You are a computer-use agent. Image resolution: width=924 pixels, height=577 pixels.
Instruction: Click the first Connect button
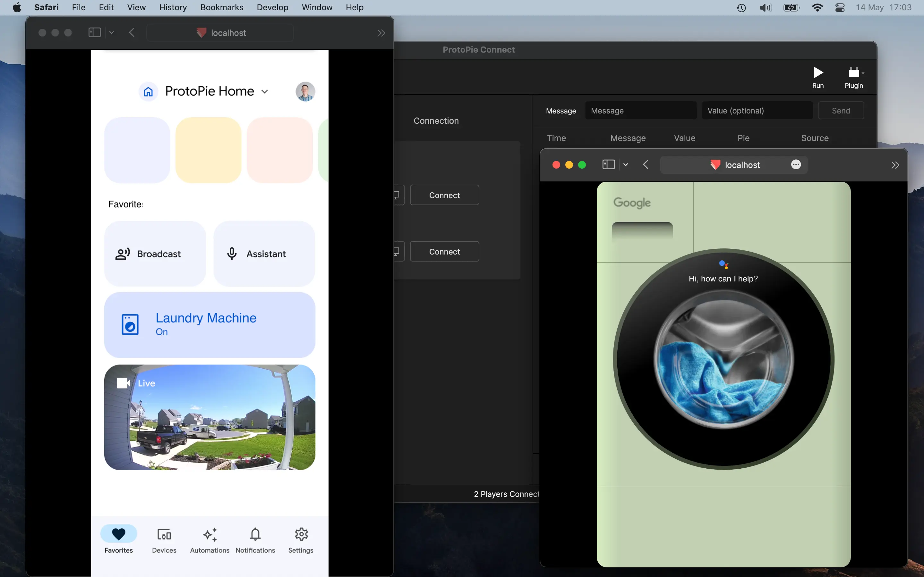click(x=444, y=195)
